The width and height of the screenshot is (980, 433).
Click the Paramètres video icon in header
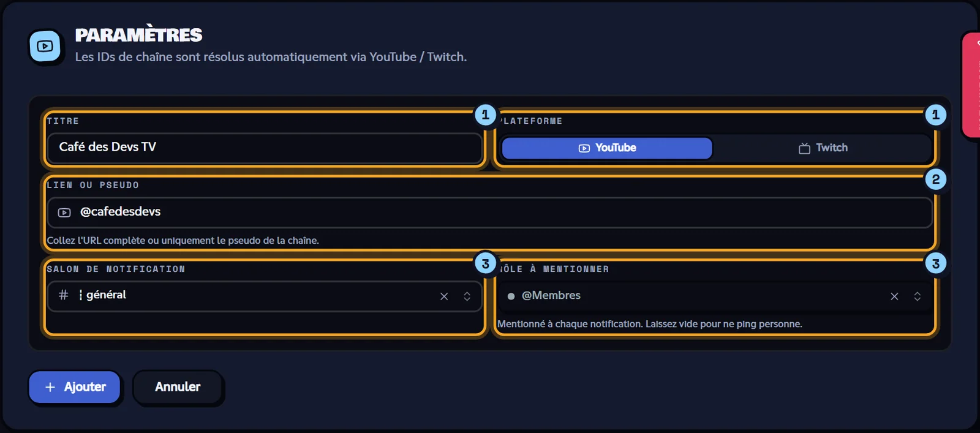click(x=45, y=46)
